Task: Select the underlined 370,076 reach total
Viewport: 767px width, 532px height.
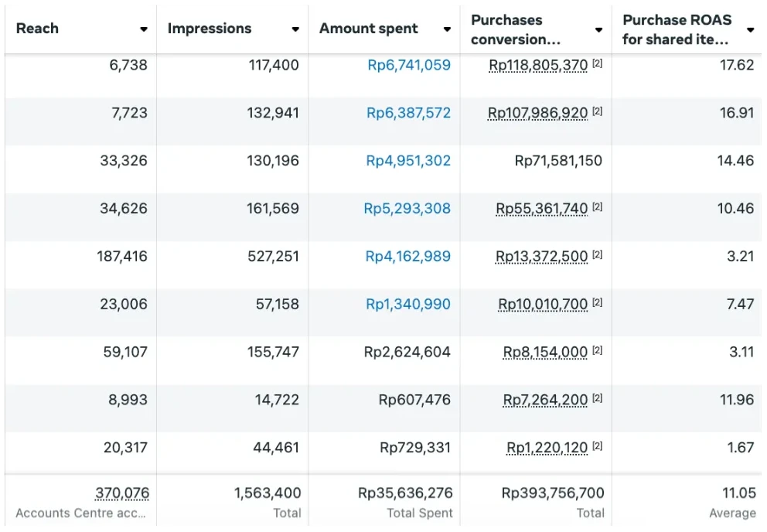Action: (121, 493)
